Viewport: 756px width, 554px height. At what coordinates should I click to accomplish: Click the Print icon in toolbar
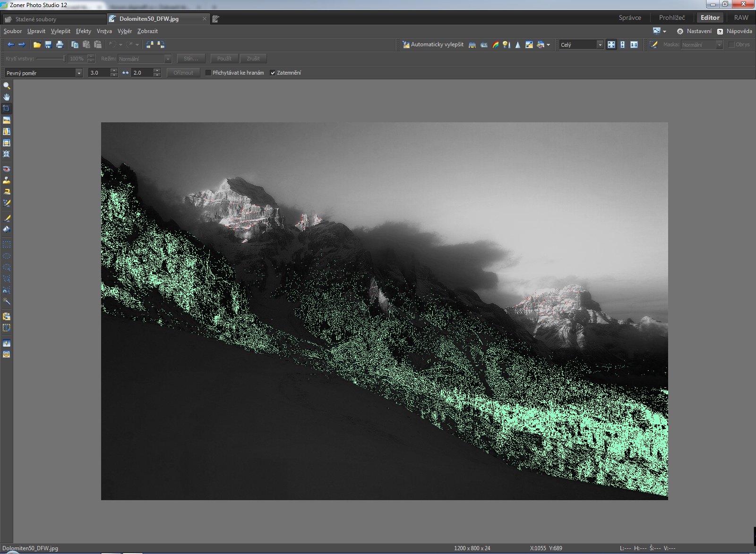[x=60, y=45]
